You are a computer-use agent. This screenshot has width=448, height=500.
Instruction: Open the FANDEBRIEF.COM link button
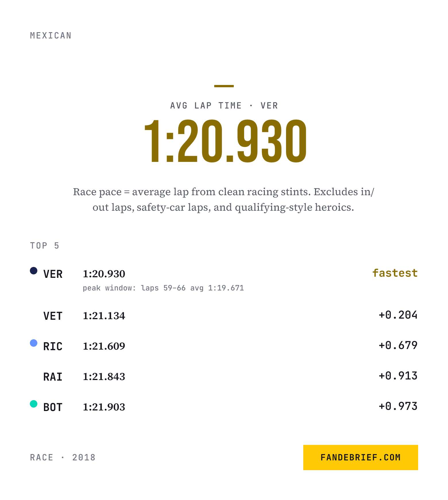[360, 457]
